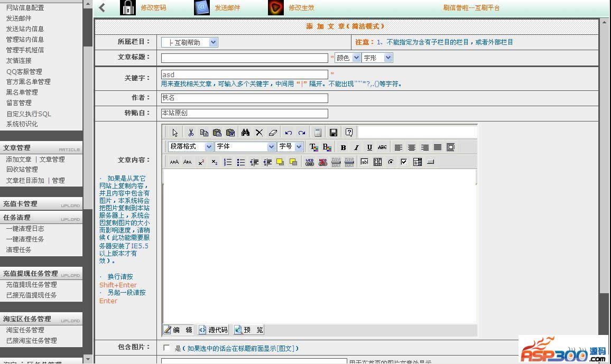
Task: Insert hyperlink using the WEB link icon
Action: pos(310,162)
